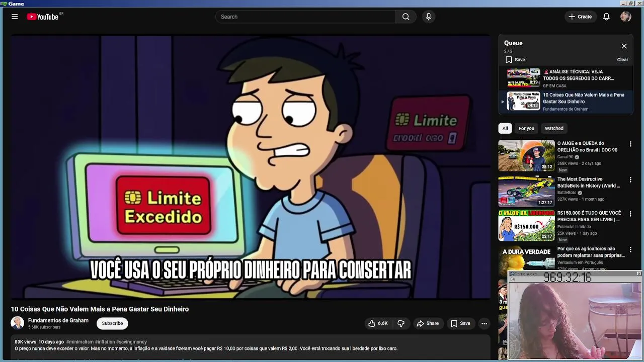This screenshot has height=362, width=644.
Task: Select queued 10 Coisas video thumbnail
Action: click(x=523, y=101)
